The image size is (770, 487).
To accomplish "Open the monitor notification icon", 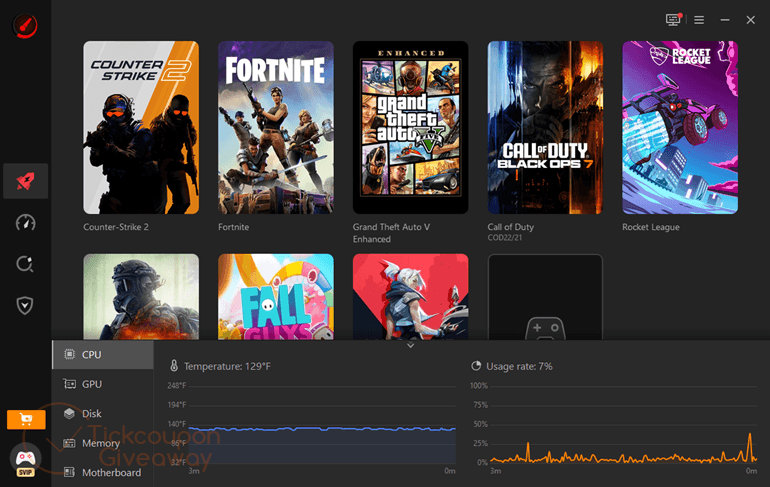I will [x=673, y=20].
